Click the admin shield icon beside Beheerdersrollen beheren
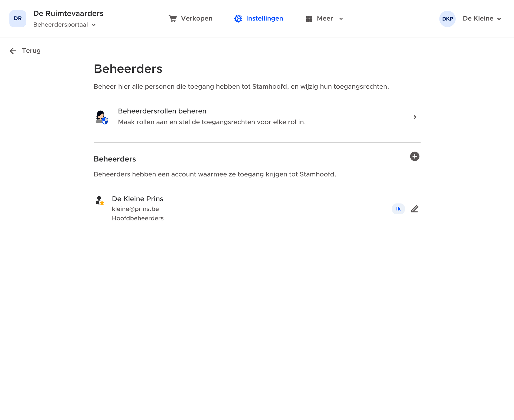 click(x=102, y=117)
